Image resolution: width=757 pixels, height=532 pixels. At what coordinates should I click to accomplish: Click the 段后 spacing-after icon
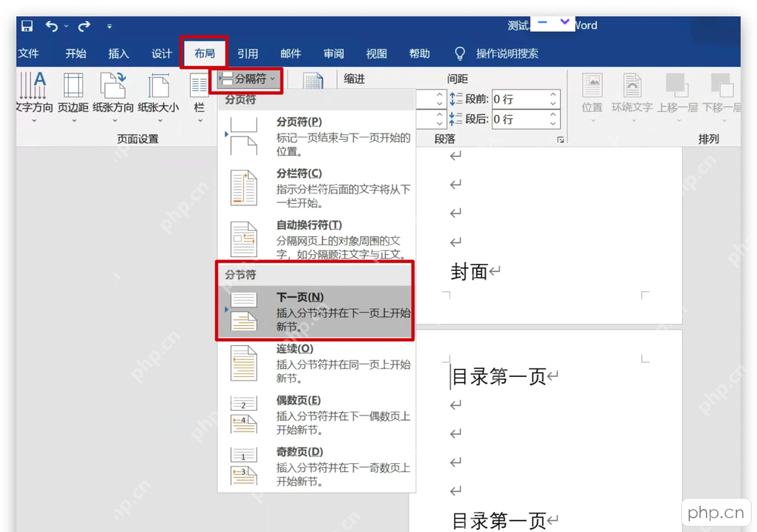point(456,119)
